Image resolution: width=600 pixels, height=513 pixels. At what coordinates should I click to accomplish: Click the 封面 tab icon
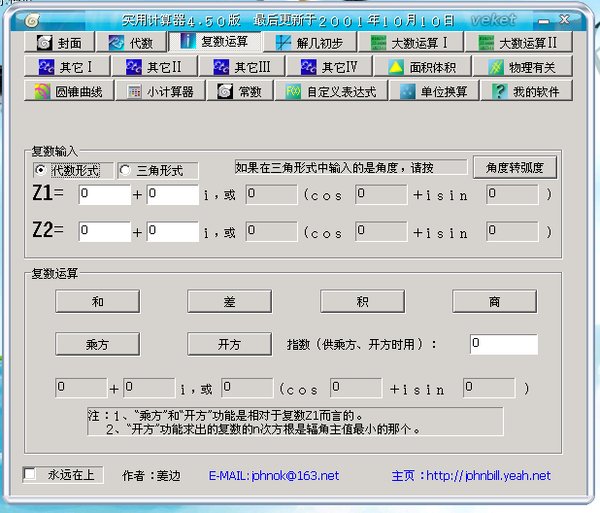44,42
